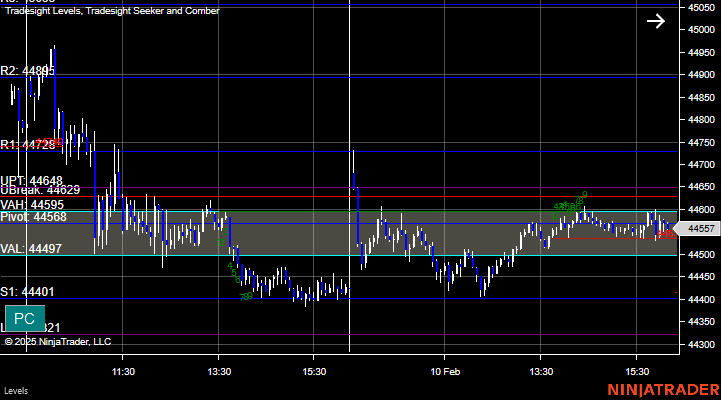This screenshot has width=721, height=400.
Task: Click the first 15:30 time axis label
Action: point(314,371)
